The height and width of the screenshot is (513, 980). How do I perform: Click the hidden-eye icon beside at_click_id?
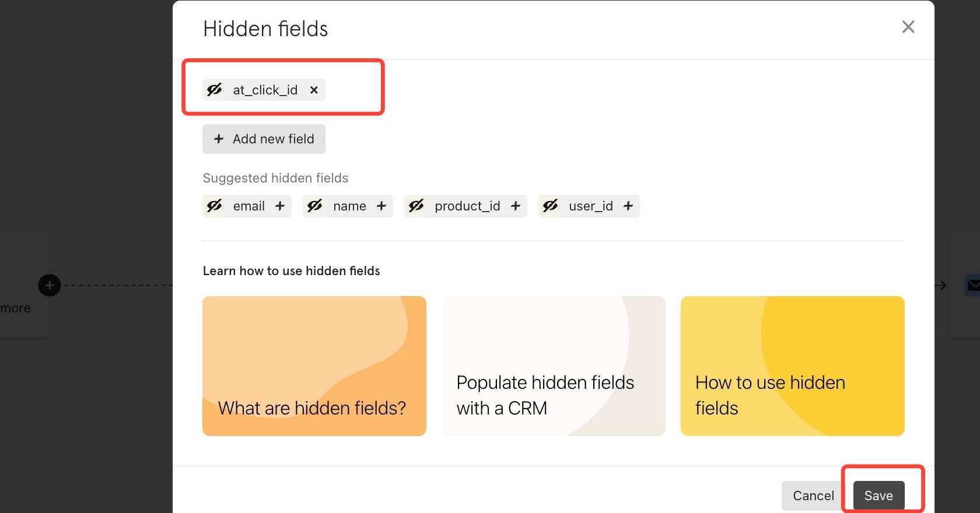pyautogui.click(x=215, y=90)
